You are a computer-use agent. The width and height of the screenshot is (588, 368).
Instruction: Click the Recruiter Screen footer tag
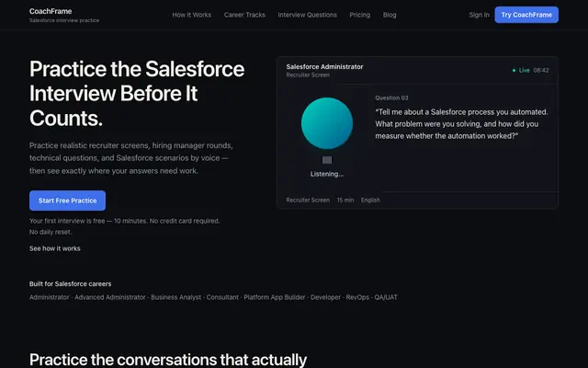coord(308,201)
